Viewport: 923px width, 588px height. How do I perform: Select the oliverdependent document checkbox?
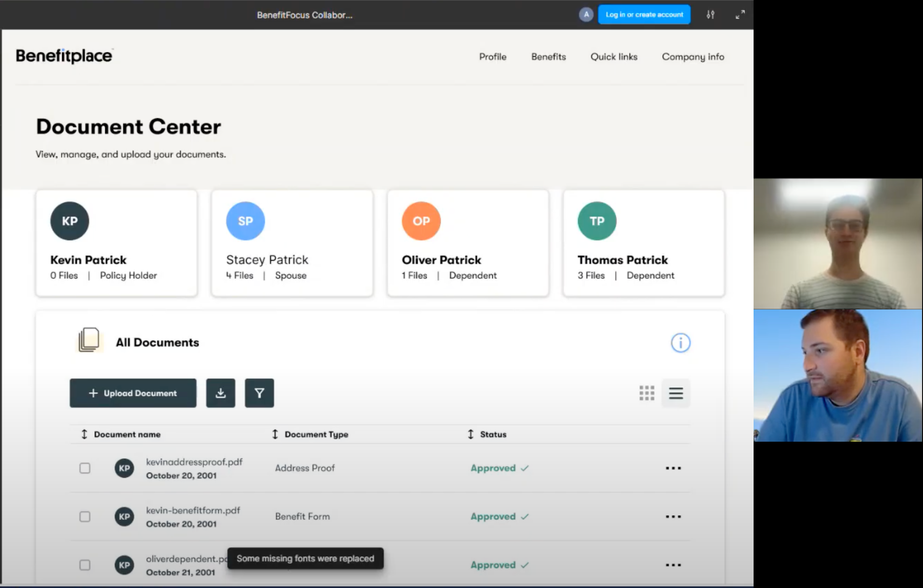85,565
